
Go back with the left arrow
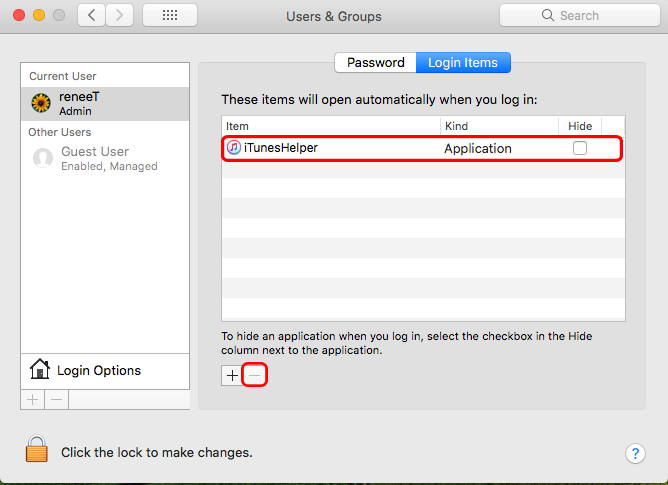92,16
